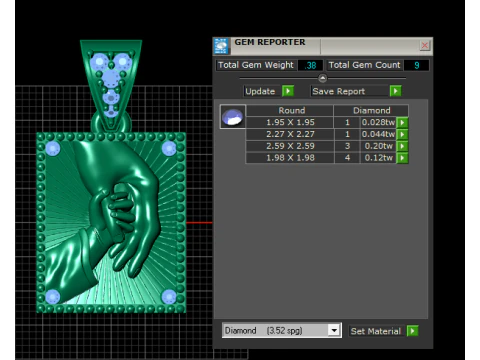
Task: Select the round gem thumbnail preview
Action: (233, 117)
